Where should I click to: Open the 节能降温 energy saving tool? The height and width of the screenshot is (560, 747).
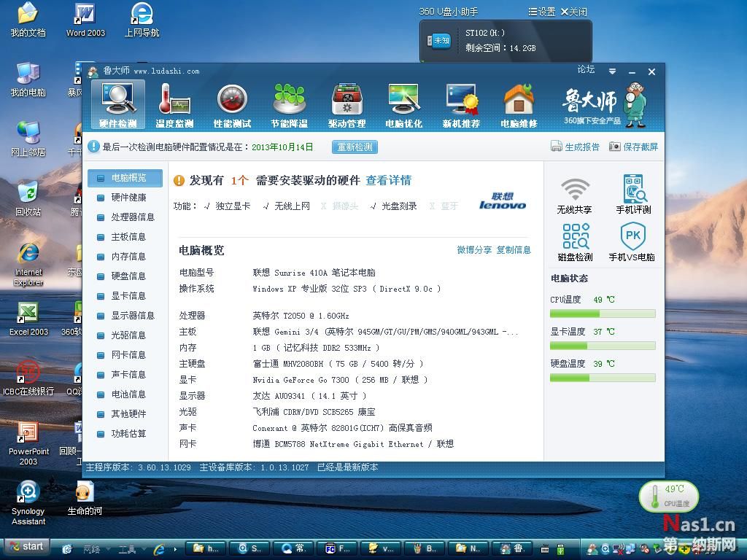tap(289, 105)
